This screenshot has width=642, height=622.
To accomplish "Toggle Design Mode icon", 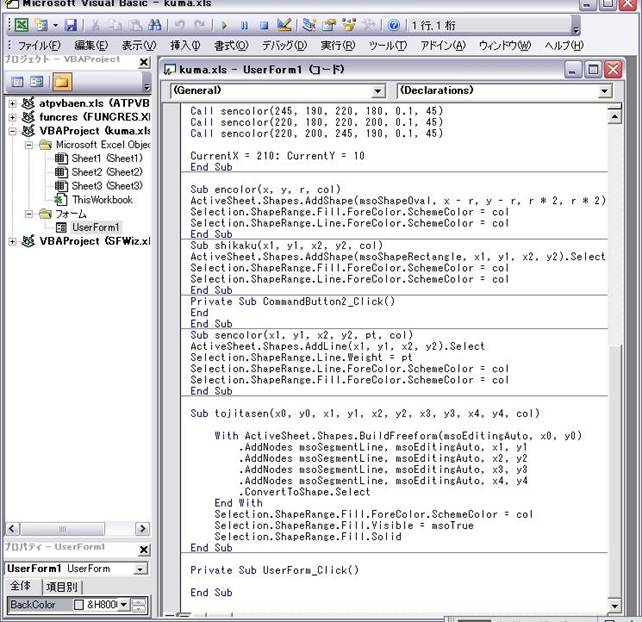I will (284, 25).
